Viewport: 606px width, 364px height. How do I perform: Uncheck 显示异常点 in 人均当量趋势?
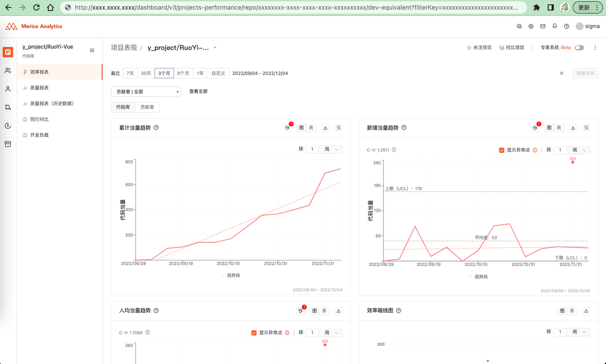click(254, 333)
